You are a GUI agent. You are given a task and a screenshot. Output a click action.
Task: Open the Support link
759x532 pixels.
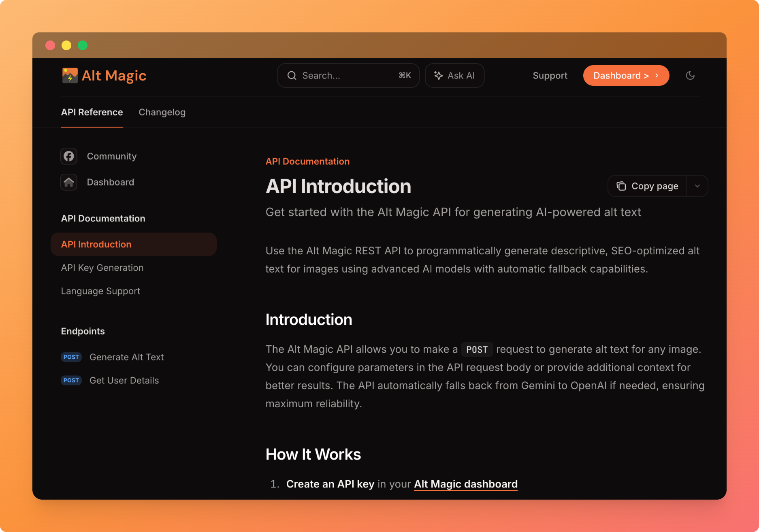click(550, 75)
